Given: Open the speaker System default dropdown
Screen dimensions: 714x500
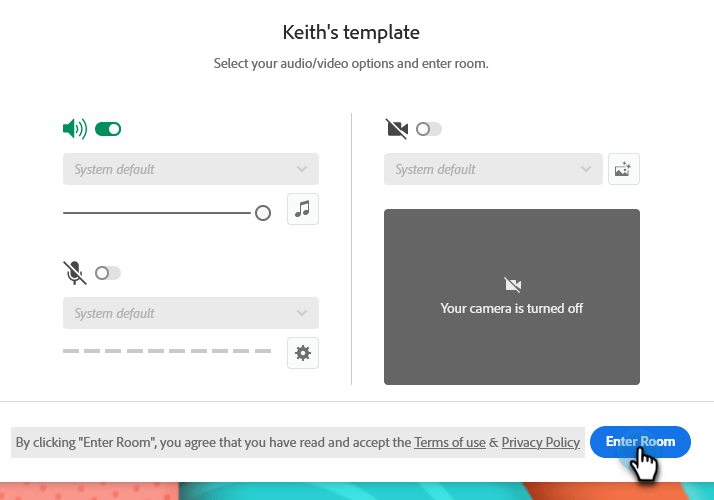Looking at the screenshot, I should (190, 169).
